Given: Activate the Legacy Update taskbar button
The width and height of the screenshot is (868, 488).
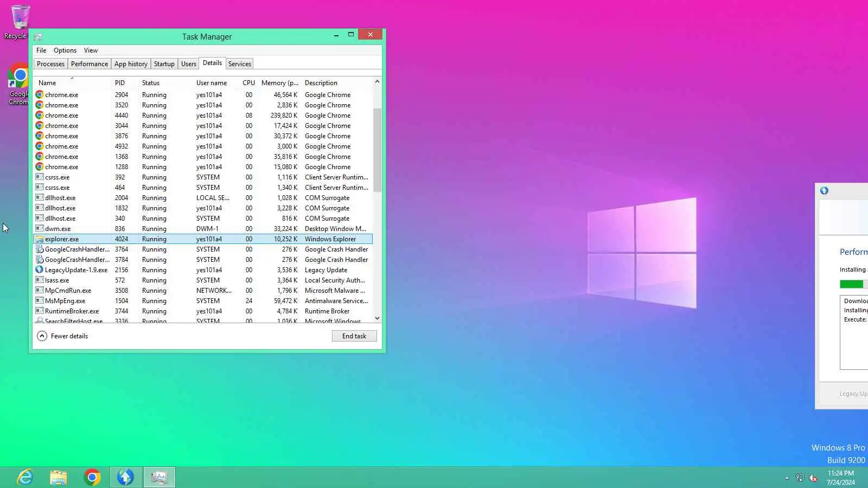Looking at the screenshot, I should pyautogui.click(x=126, y=477).
